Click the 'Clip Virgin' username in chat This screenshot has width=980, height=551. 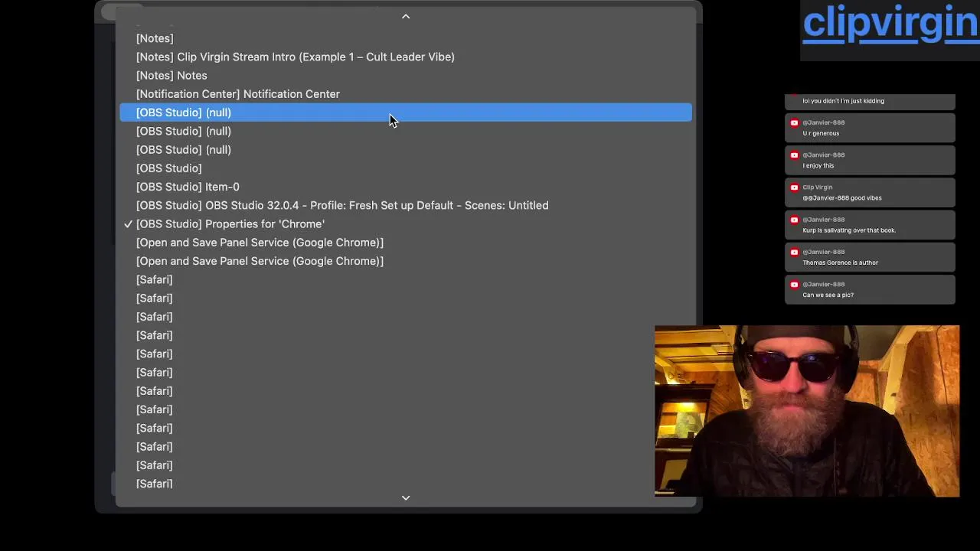click(x=817, y=187)
